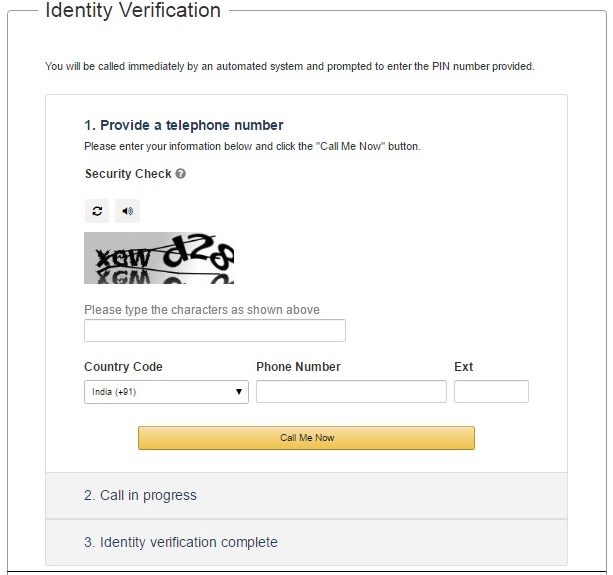This screenshot has width=613, height=575.
Task: Click the Security Check label
Action: click(128, 174)
